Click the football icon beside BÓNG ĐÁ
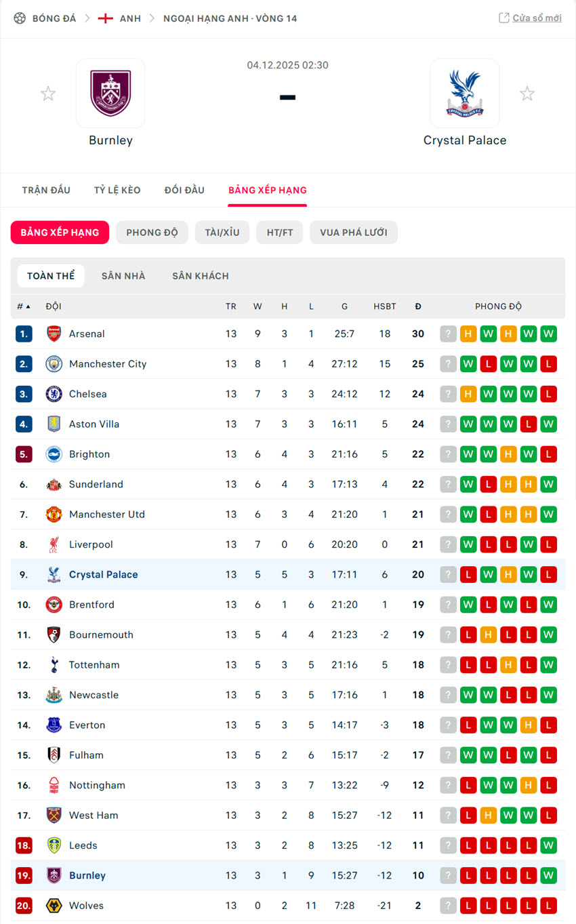 [20, 18]
